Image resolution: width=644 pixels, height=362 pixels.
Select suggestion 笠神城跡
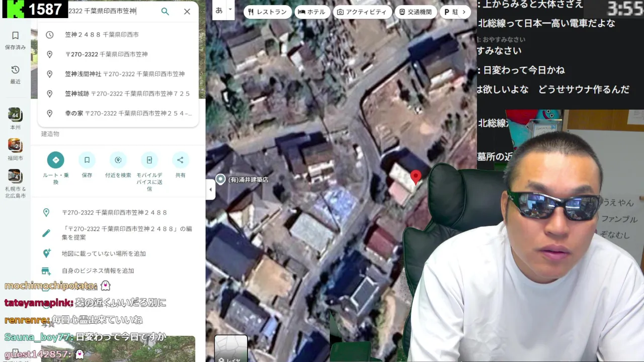point(118,94)
